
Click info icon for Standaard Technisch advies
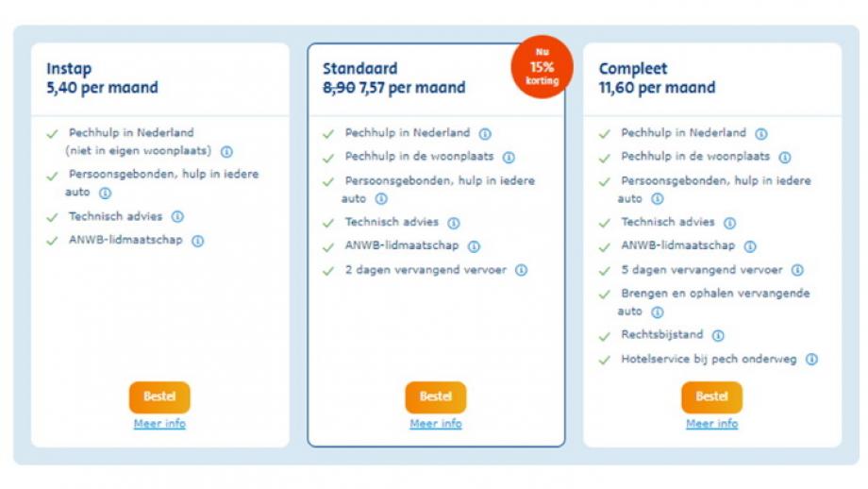(454, 223)
